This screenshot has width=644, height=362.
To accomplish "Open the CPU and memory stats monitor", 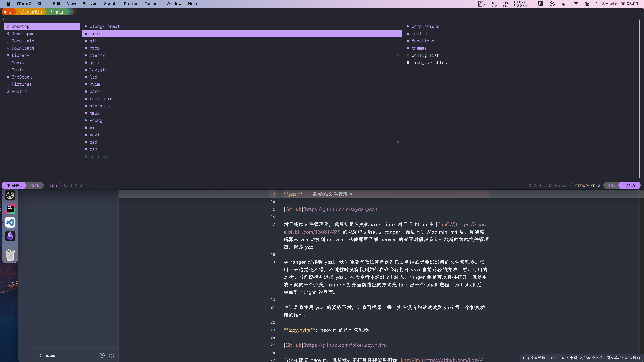I will [x=509, y=3].
